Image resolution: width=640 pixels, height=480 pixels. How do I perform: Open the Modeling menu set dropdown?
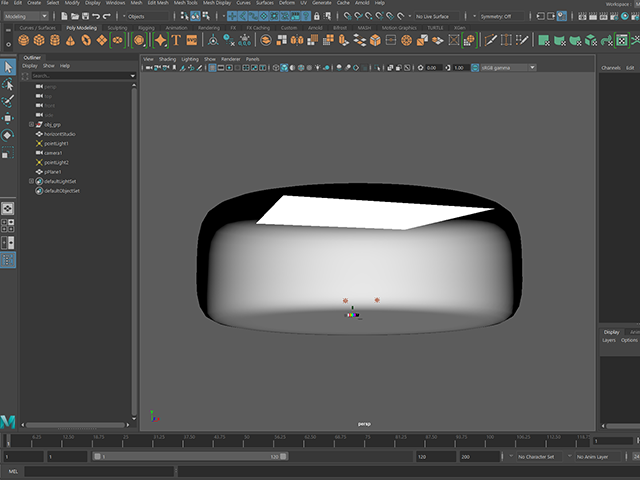(26, 16)
